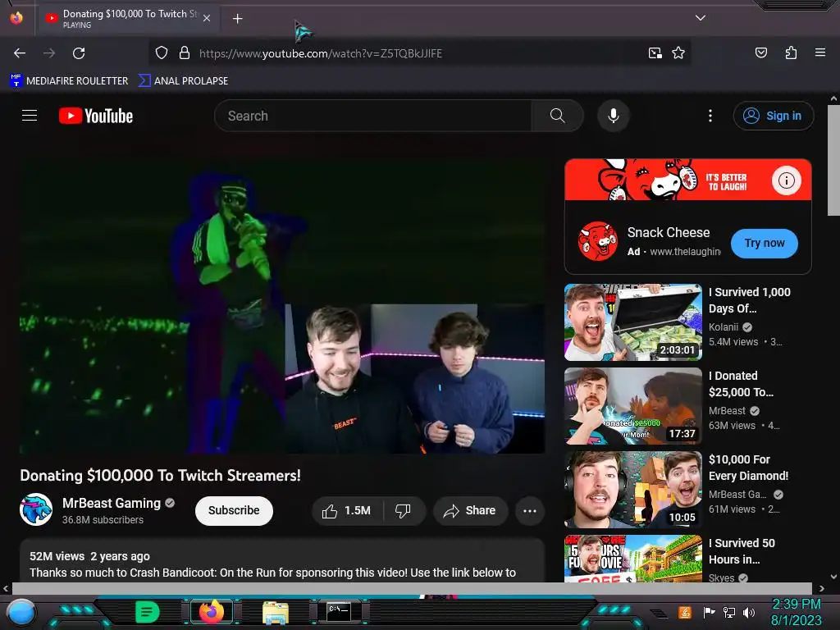Open more actions ellipsis under video
840x630 pixels.
[530, 511]
